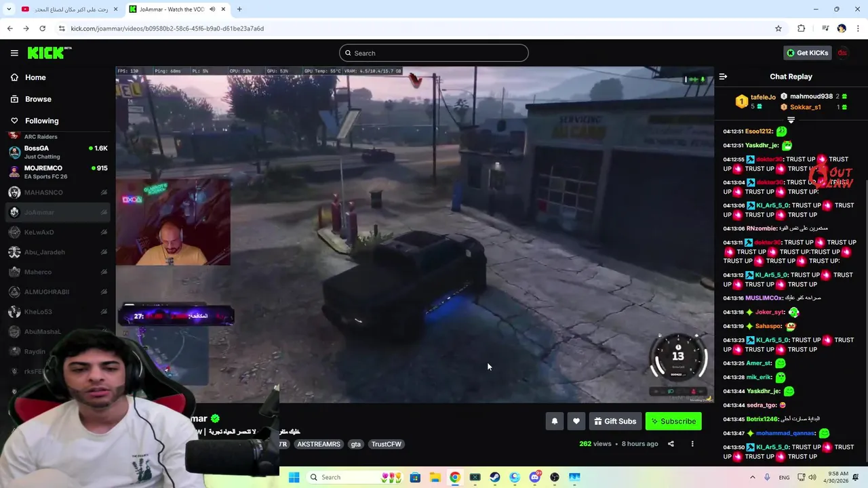This screenshot has width=868, height=488.
Task: Click the Gift Subs button
Action: (x=615, y=421)
